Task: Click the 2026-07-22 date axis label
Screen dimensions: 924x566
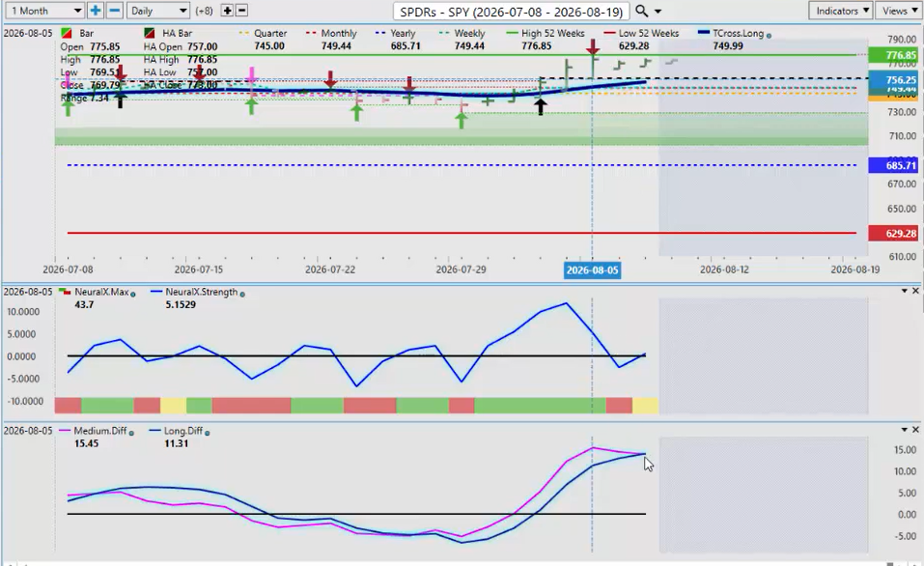Action: (330, 269)
